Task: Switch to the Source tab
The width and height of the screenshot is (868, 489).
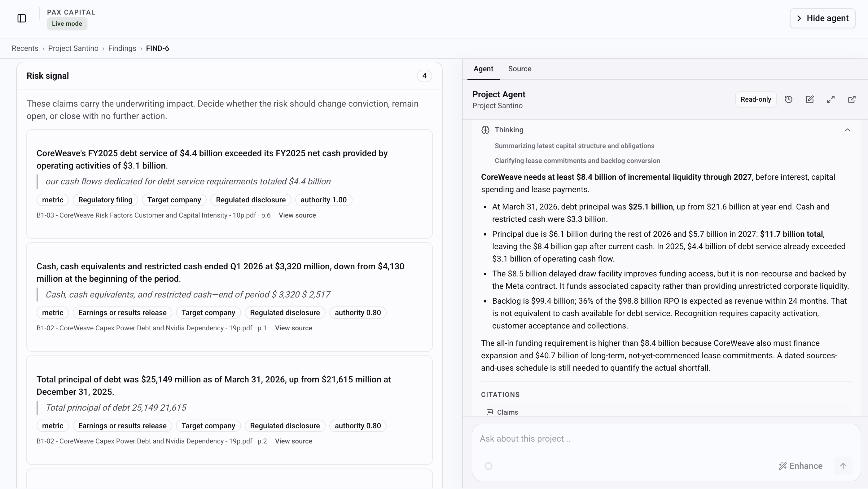Action: (519, 69)
